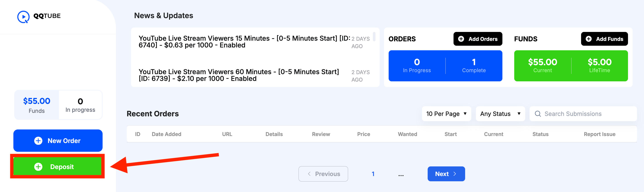This screenshot has height=192, width=644.
Task: Click the left chevron on Previous
Action: coord(309,174)
